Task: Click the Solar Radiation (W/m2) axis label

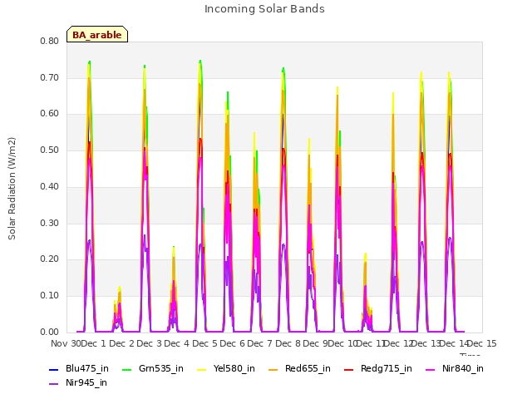Action: [12, 189]
